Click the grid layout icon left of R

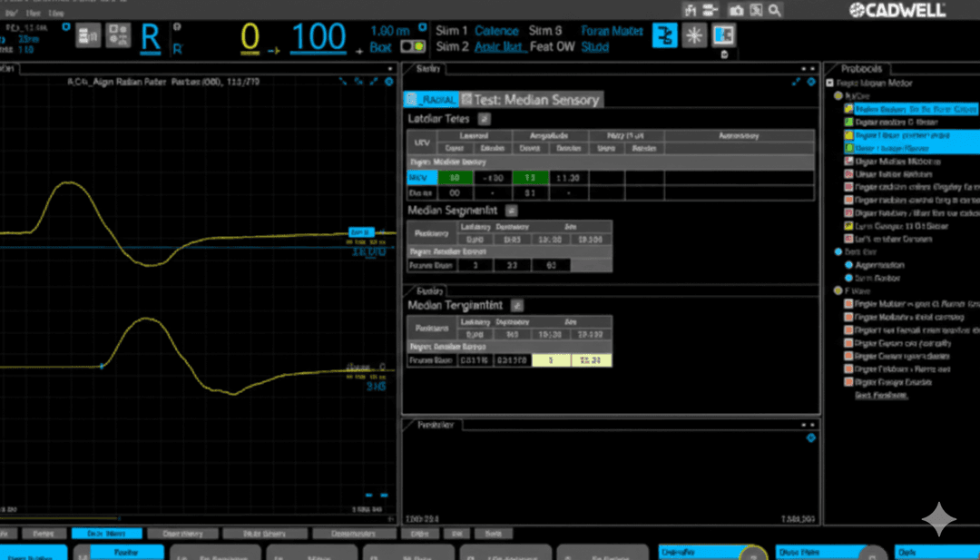(x=119, y=36)
